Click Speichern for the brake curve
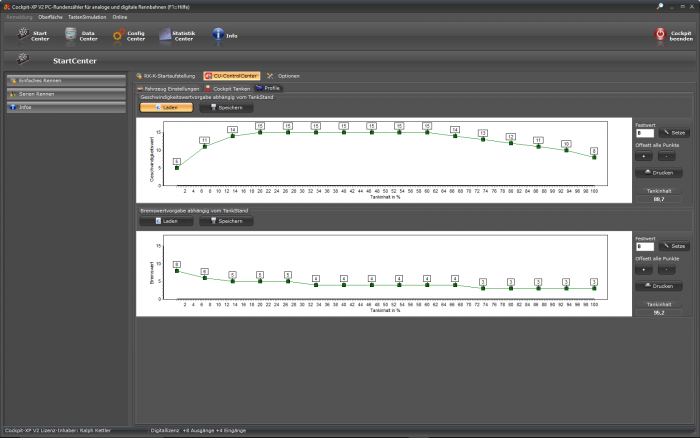700x438 pixels. (226, 221)
